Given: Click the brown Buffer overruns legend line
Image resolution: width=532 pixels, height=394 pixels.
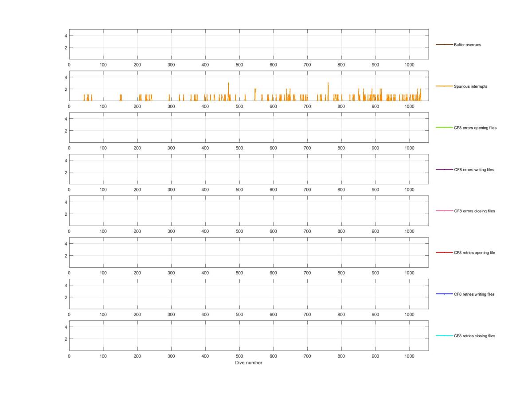Looking at the screenshot, I should [444, 44].
